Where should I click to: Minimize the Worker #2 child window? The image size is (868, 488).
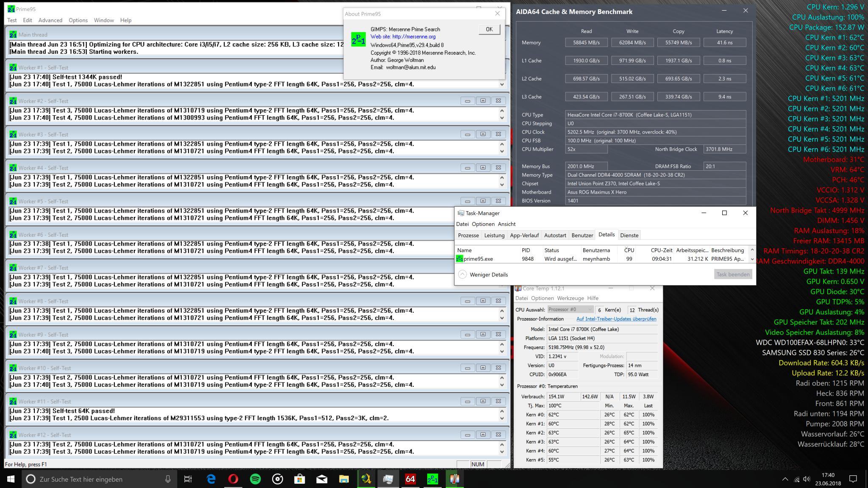point(467,101)
